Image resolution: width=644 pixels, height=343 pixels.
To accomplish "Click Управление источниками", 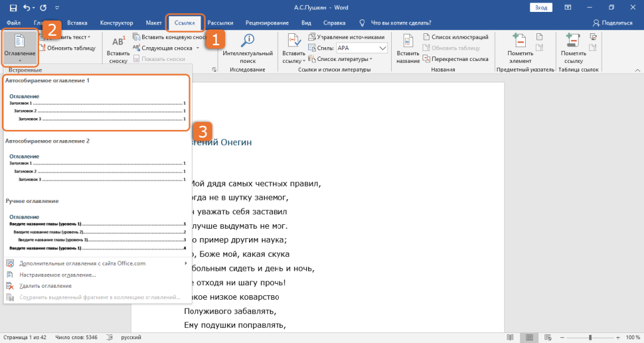I will pos(347,37).
